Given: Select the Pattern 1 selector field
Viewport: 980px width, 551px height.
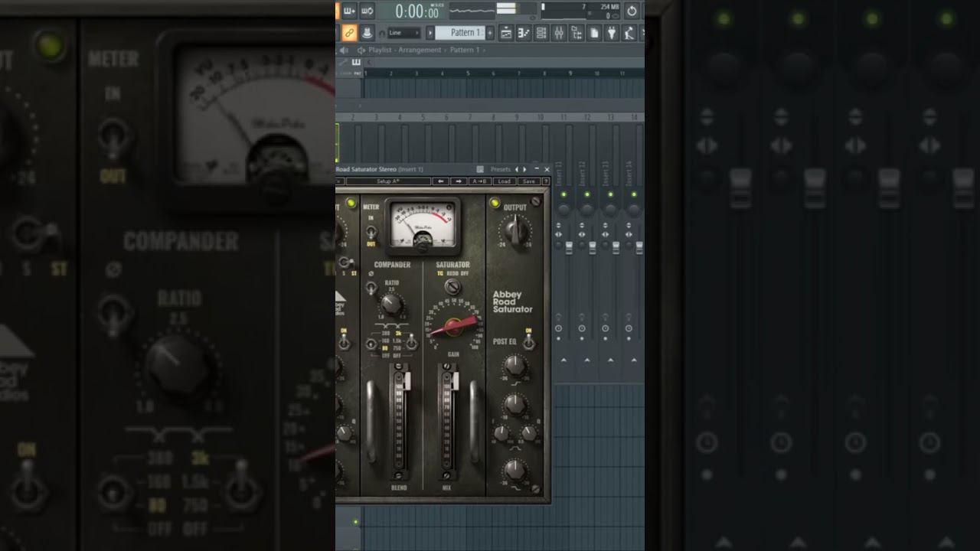Looking at the screenshot, I should 462,33.
